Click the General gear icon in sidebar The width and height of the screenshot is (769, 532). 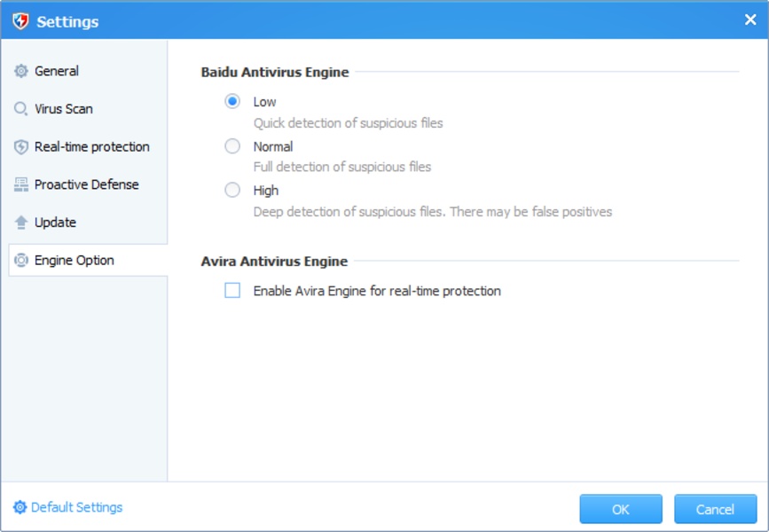[x=21, y=72]
